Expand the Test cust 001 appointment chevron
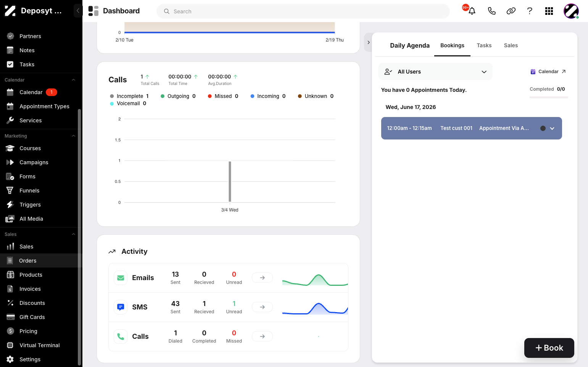 click(552, 128)
